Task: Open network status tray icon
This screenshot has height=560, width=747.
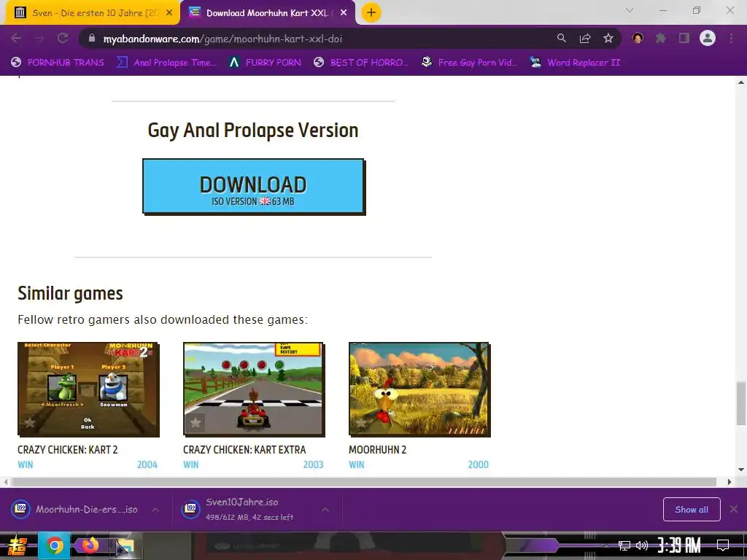Action: pyautogui.click(x=624, y=545)
